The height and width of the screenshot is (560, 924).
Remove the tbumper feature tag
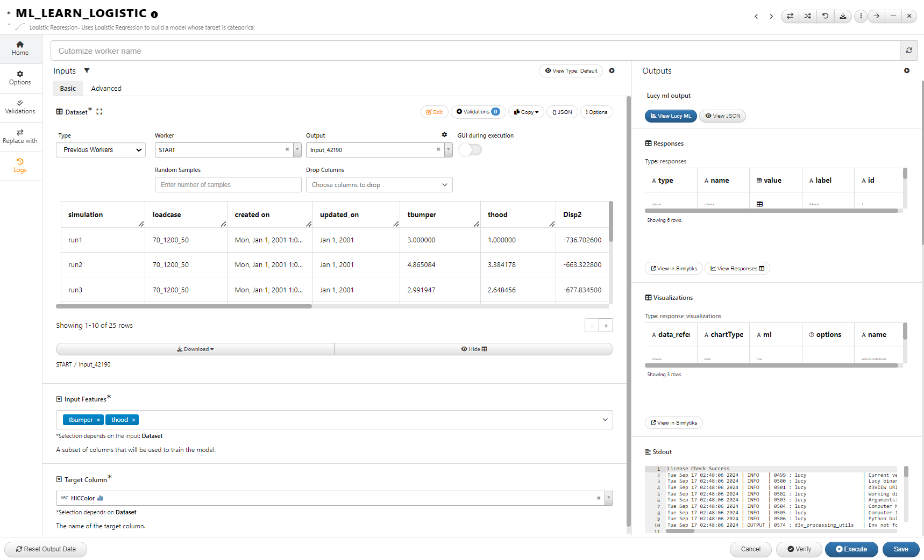98,420
